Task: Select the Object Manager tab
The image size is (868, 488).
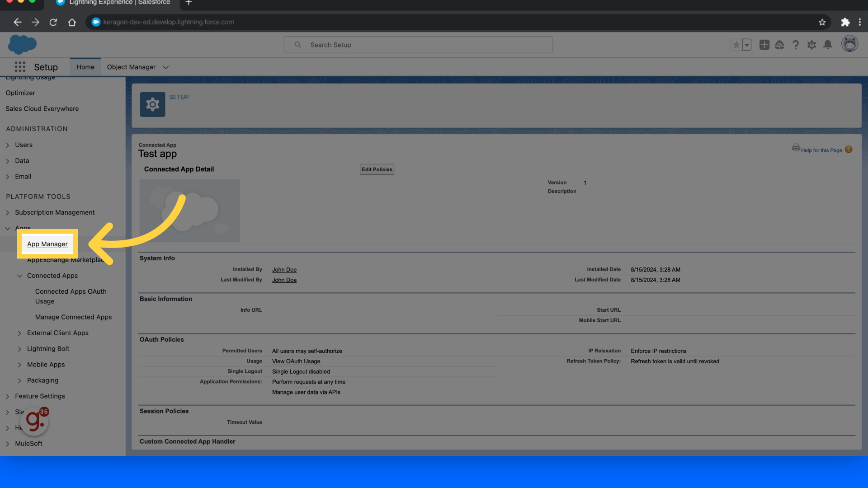Action: (x=131, y=67)
